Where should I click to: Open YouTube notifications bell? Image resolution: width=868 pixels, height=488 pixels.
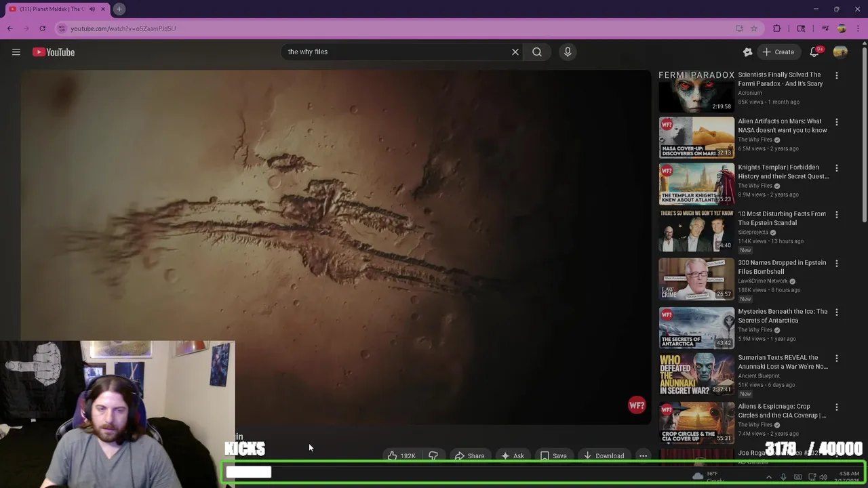click(x=814, y=52)
